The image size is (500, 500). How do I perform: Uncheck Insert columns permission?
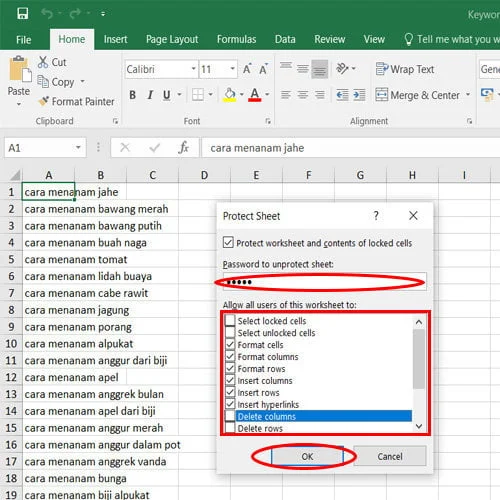coord(230,380)
